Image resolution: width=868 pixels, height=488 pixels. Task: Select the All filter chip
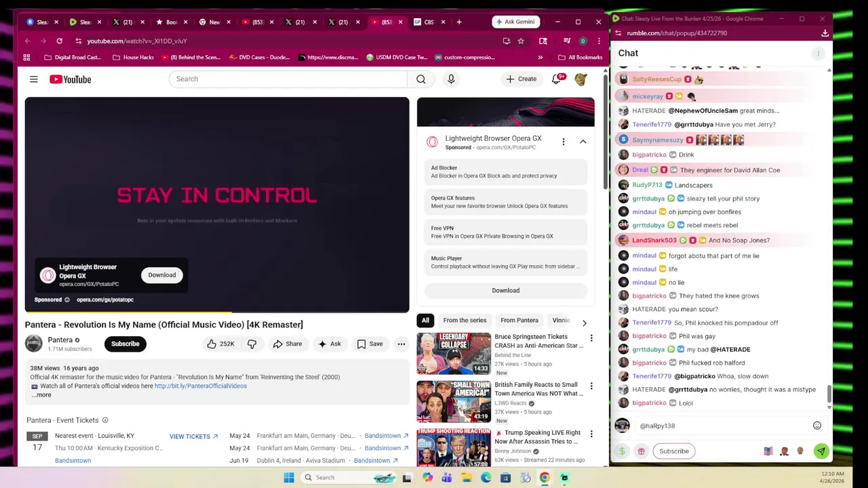point(425,321)
